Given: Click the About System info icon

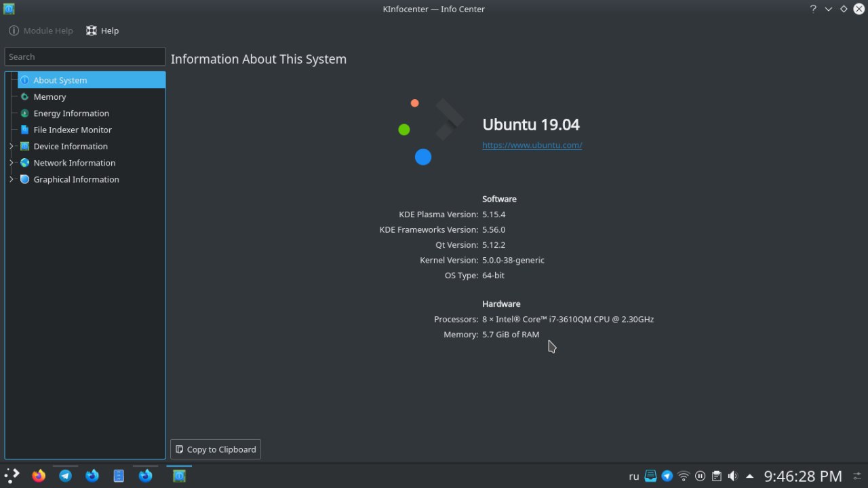Looking at the screenshot, I should click(x=25, y=80).
